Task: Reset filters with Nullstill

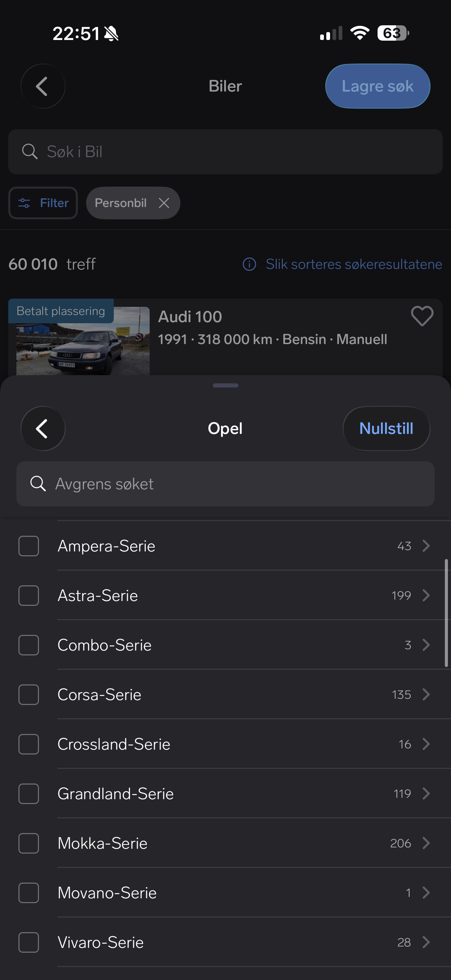Action: click(386, 429)
